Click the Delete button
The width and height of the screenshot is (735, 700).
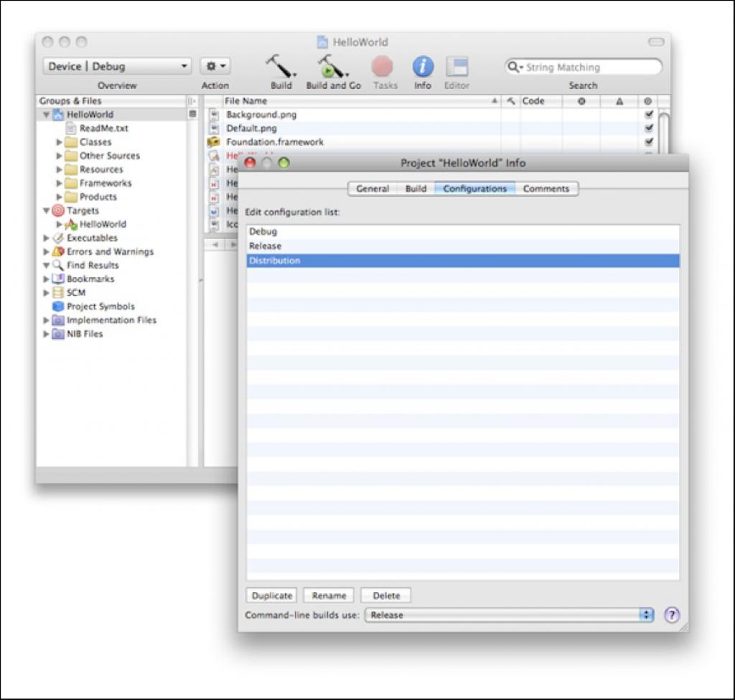pyautogui.click(x=386, y=595)
